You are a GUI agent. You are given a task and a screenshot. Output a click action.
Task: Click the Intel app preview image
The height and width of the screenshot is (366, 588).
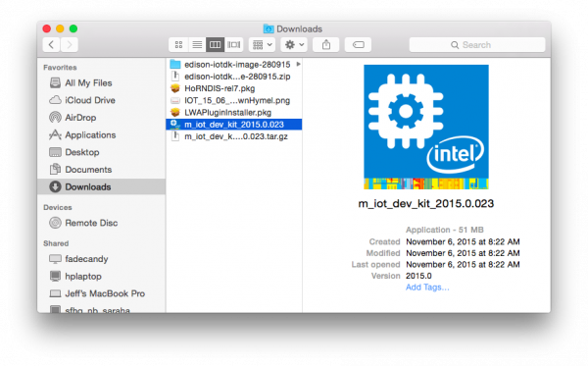click(426, 127)
